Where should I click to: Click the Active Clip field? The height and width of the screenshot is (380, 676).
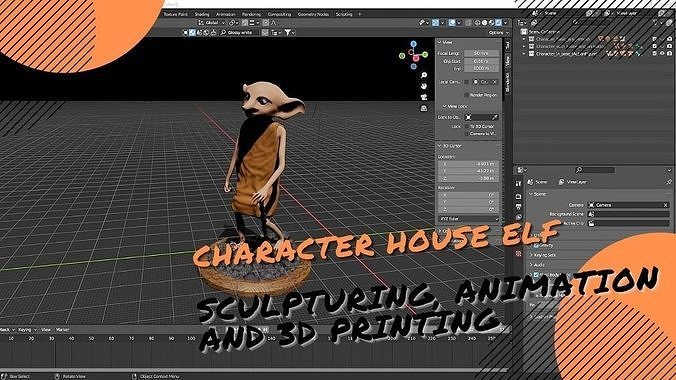[629, 223]
